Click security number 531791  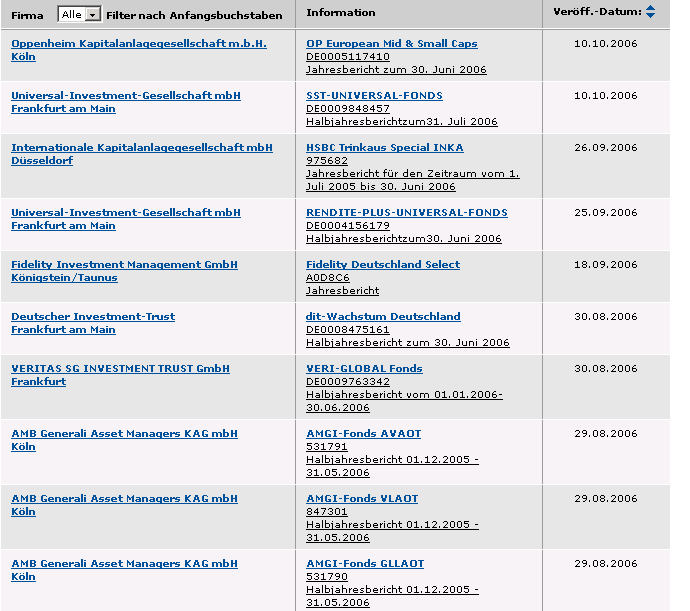point(327,447)
